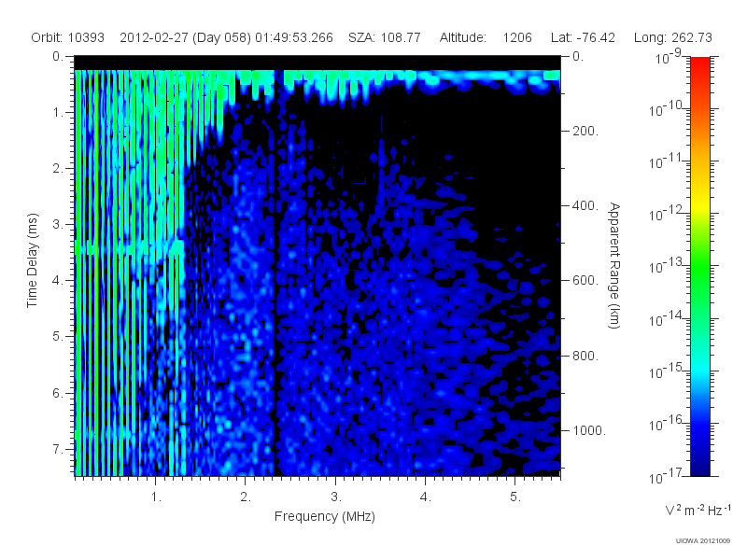The image size is (747, 560).
Task: Click the time '01:49:53.266' text
Action: 294,37
